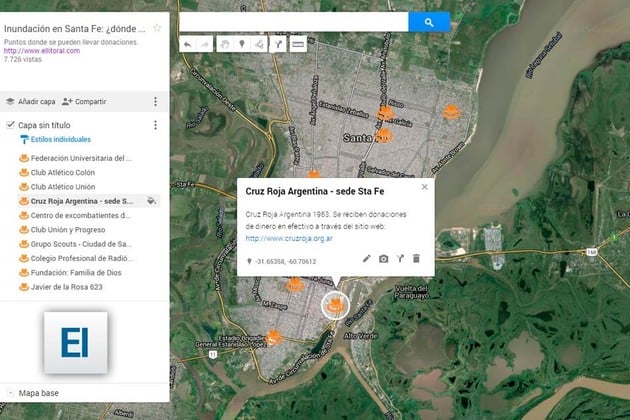Select Club Atlético Colón in the list
This screenshot has width=630, height=420.
tap(63, 172)
